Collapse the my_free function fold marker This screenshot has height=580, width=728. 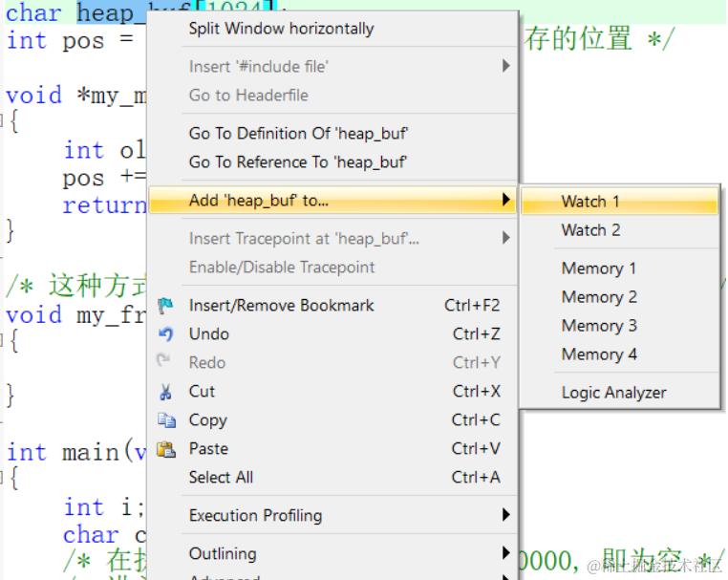pyautogui.click(x=1, y=341)
